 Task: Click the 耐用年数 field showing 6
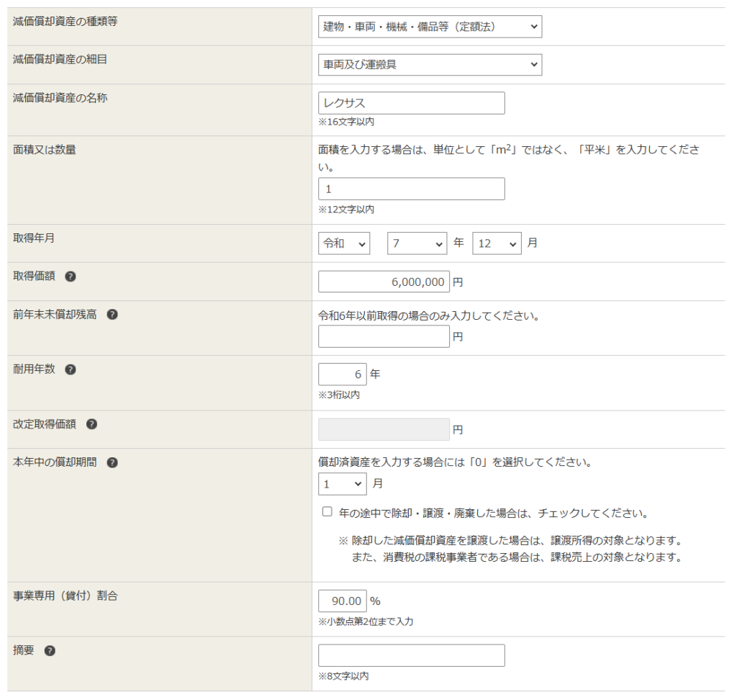(342, 374)
